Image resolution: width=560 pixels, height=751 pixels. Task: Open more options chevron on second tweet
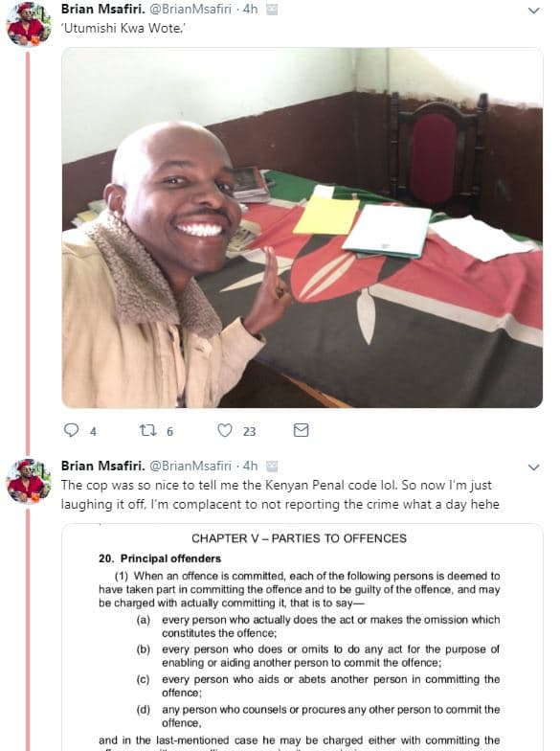coord(534,467)
